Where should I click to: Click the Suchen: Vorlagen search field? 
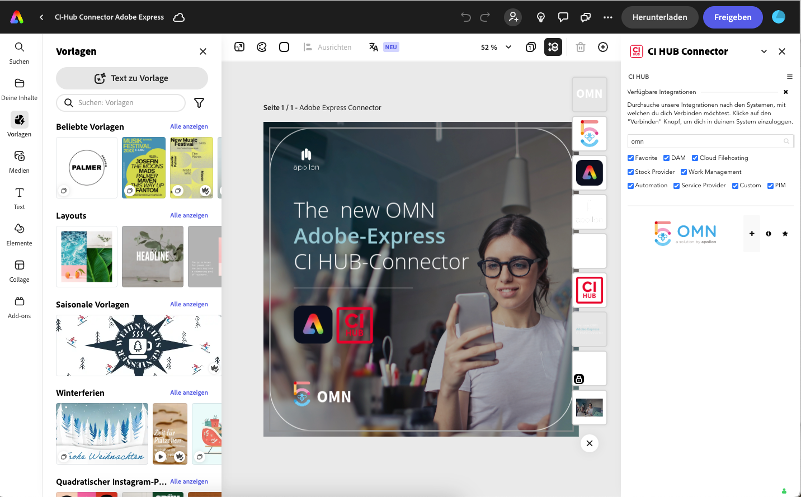(x=121, y=103)
